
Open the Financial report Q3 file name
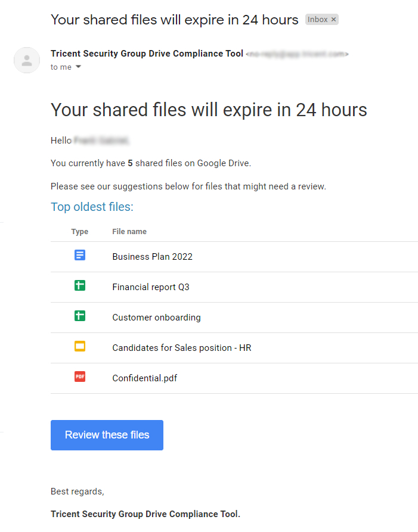tap(150, 287)
